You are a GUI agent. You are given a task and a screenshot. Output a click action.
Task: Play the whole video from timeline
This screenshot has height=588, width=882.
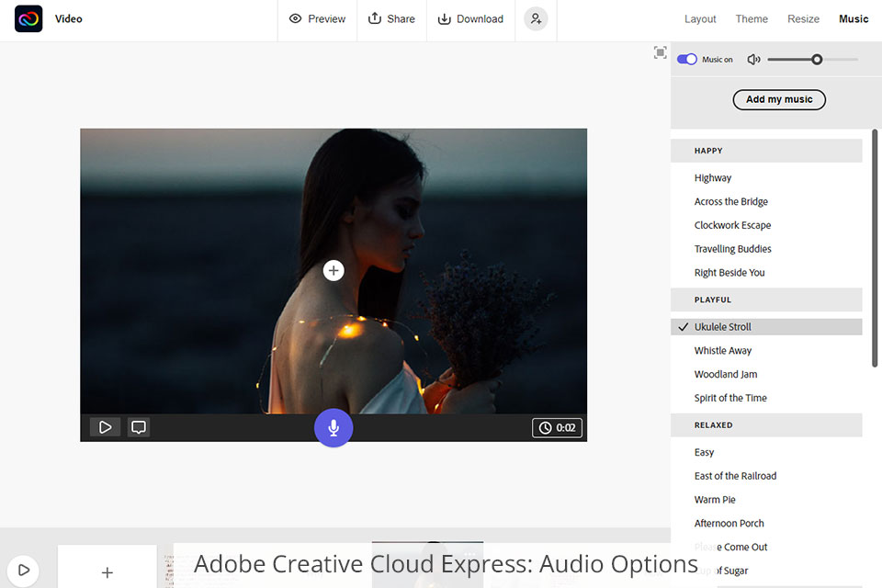tap(23, 571)
